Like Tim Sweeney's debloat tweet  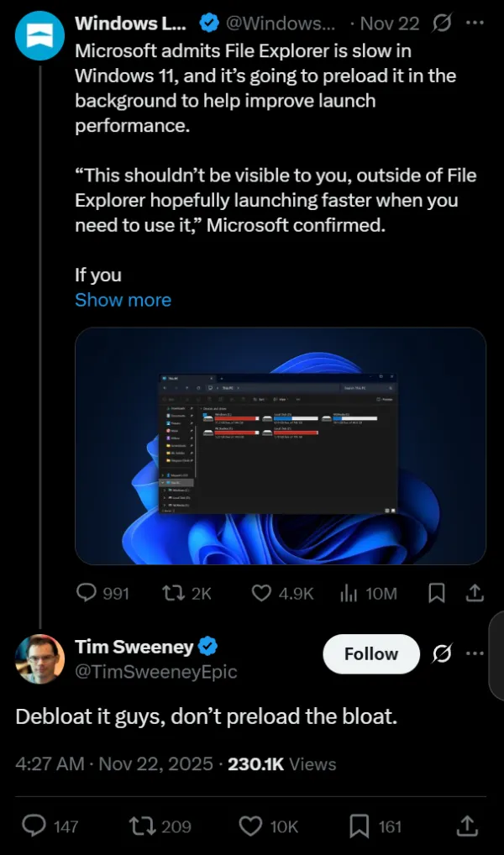tap(251, 826)
